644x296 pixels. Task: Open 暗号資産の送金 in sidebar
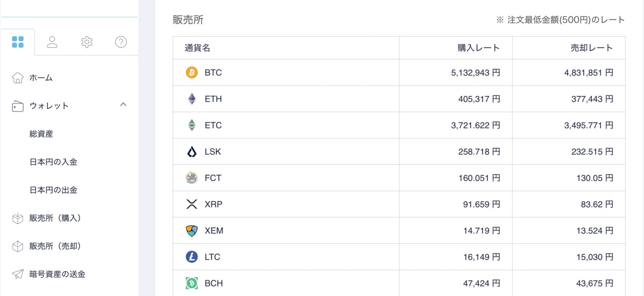point(57,274)
